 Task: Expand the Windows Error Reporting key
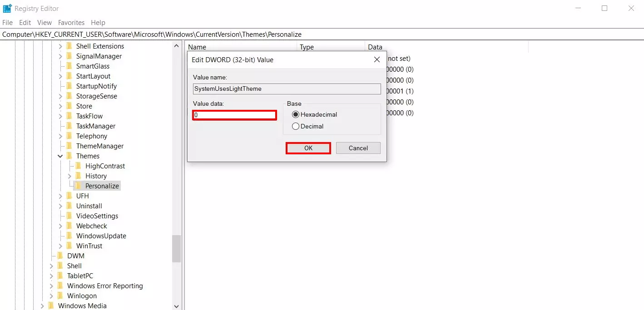(51, 286)
